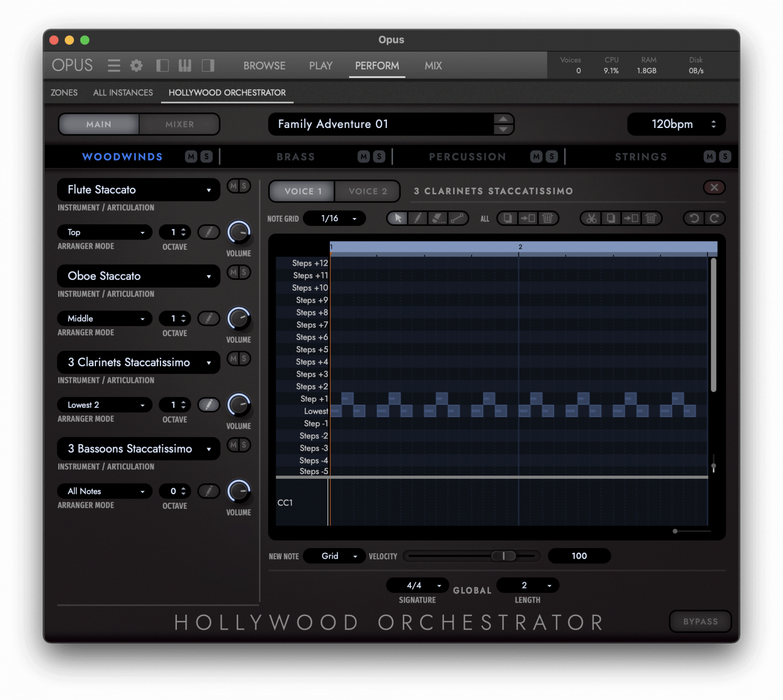Switch to the MIX tab
Screen dimensions: 783x700
[x=432, y=65]
